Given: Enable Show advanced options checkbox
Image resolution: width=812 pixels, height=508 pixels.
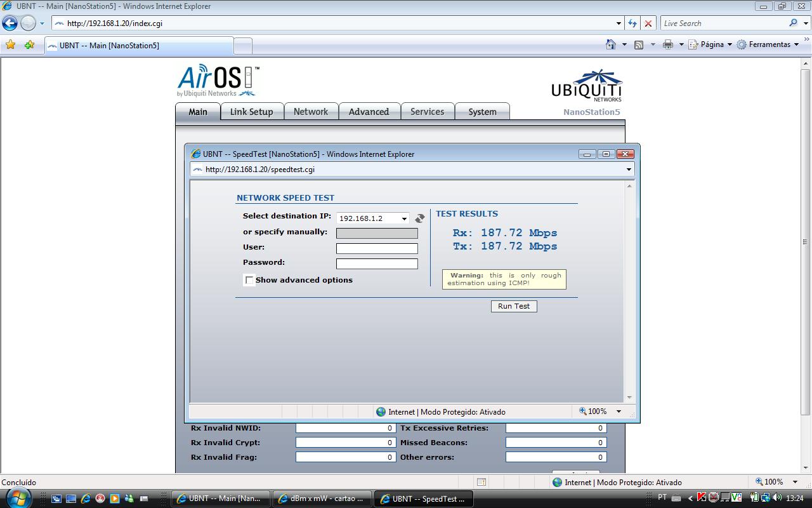Looking at the screenshot, I should (249, 280).
